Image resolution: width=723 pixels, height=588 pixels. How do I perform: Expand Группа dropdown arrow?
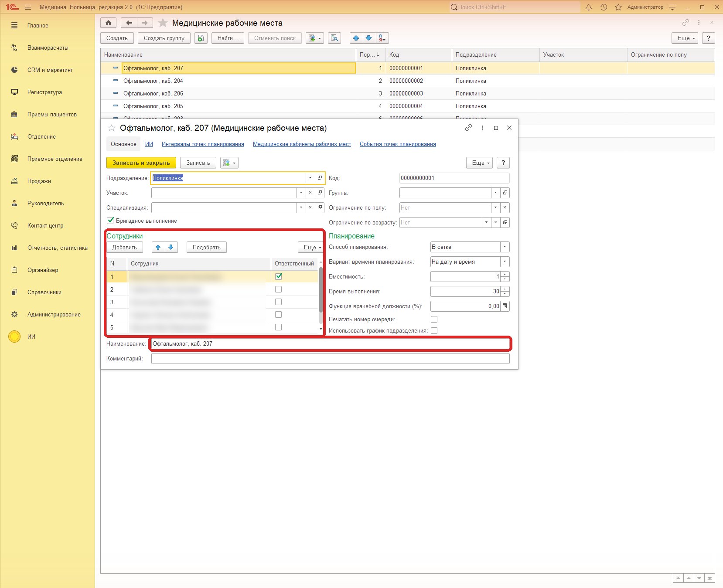[x=495, y=193]
